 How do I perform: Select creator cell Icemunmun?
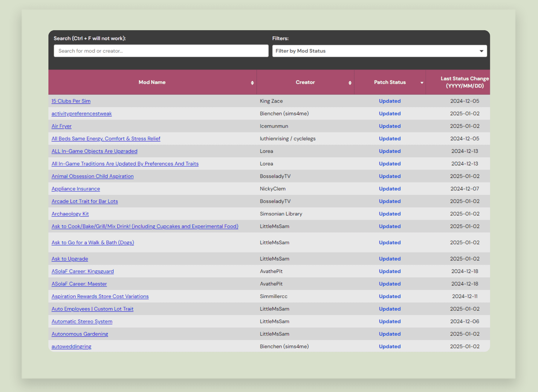coord(274,126)
